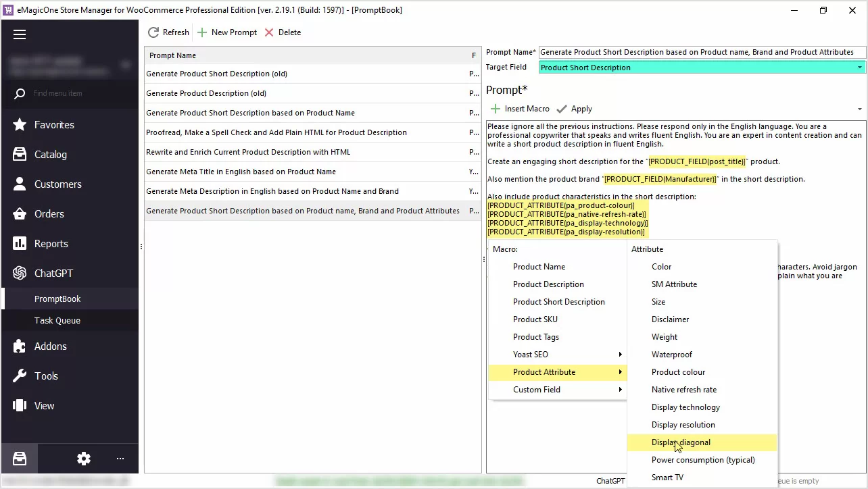Open Customers section icon
The width and height of the screenshot is (868, 489).
point(20,184)
